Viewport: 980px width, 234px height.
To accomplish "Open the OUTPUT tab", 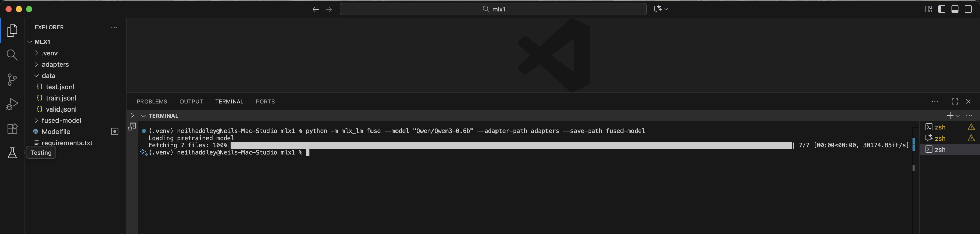I will coord(191,101).
